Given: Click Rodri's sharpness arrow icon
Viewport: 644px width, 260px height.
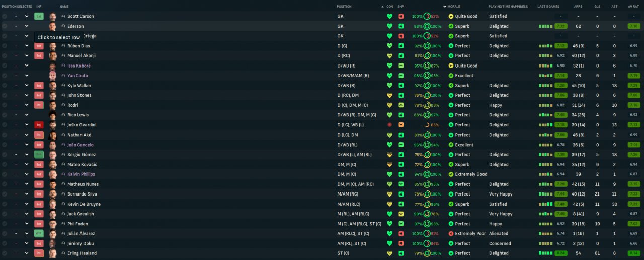Looking at the screenshot, I should 401,105.
